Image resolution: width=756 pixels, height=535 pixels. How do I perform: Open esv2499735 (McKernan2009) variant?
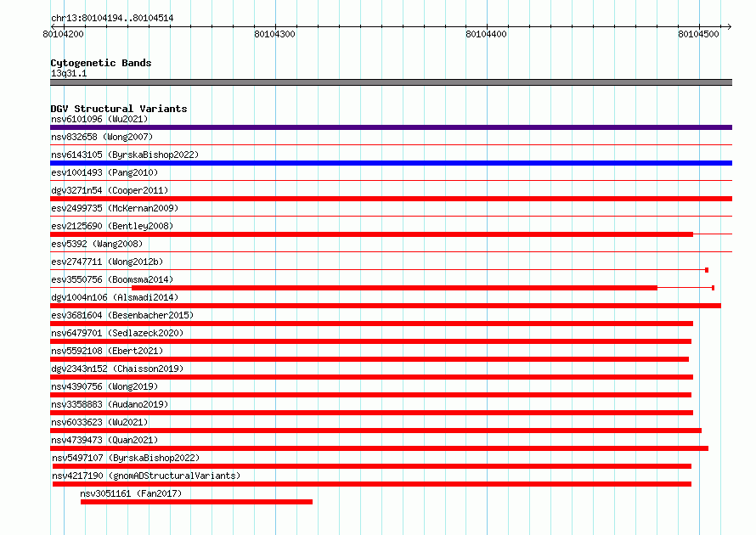115,208
